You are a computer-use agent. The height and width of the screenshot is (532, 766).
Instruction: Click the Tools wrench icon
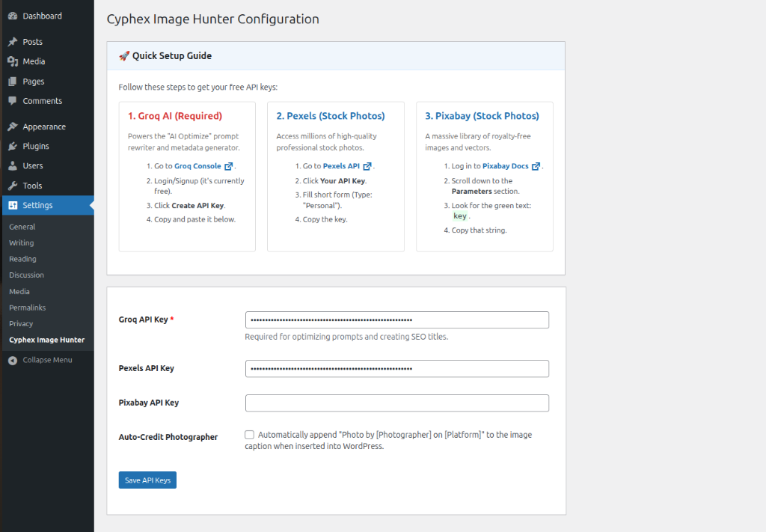point(13,186)
